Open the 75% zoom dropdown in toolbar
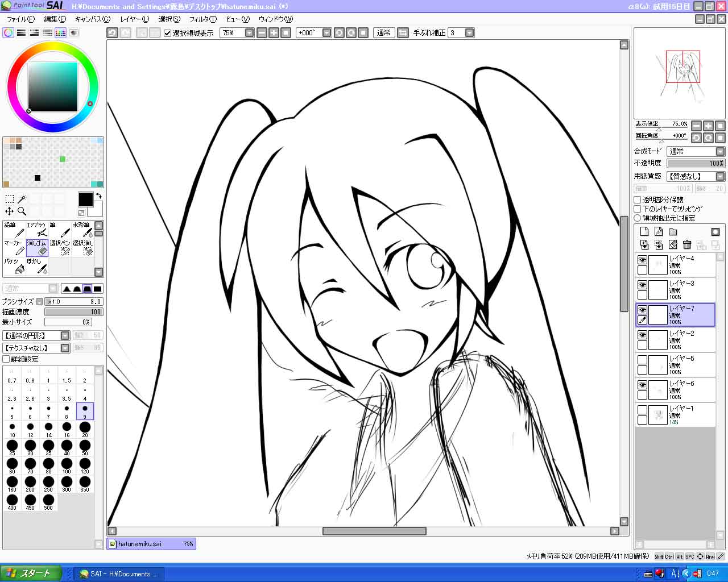This screenshot has width=728, height=582. pos(249,33)
